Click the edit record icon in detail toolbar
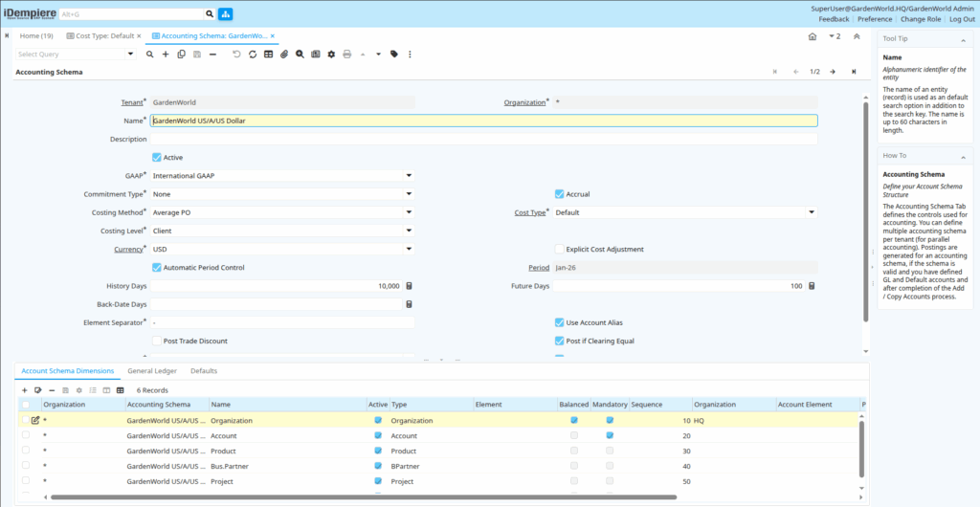 point(38,390)
